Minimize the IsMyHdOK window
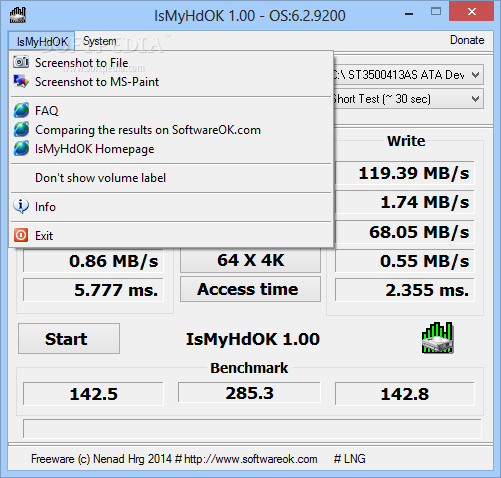Image resolution: width=501 pixels, height=478 pixels. (x=409, y=13)
